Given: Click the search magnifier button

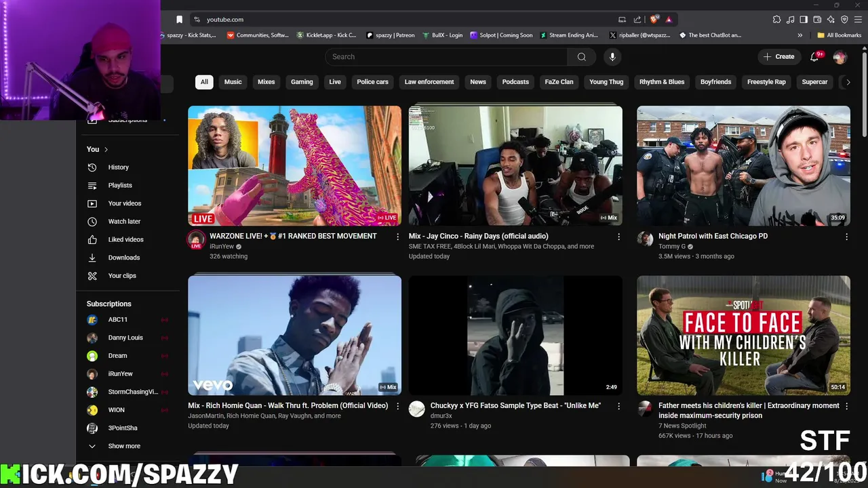Looking at the screenshot, I should 581,57.
